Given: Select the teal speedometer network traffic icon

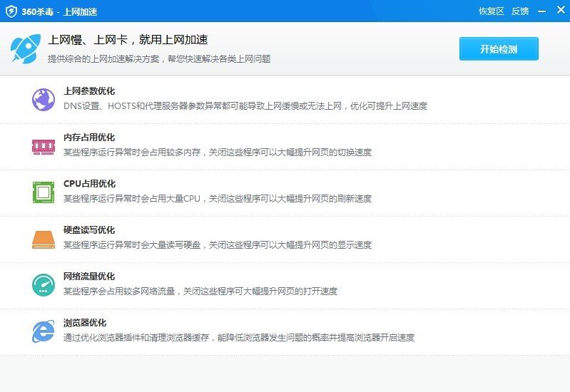Looking at the screenshot, I should tap(44, 285).
